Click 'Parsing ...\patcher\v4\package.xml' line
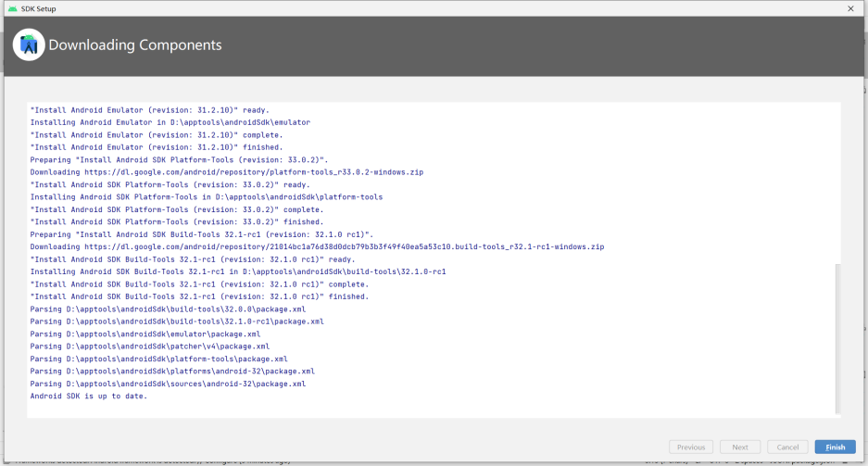The height and width of the screenshot is (466, 868). (x=149, y=346)
